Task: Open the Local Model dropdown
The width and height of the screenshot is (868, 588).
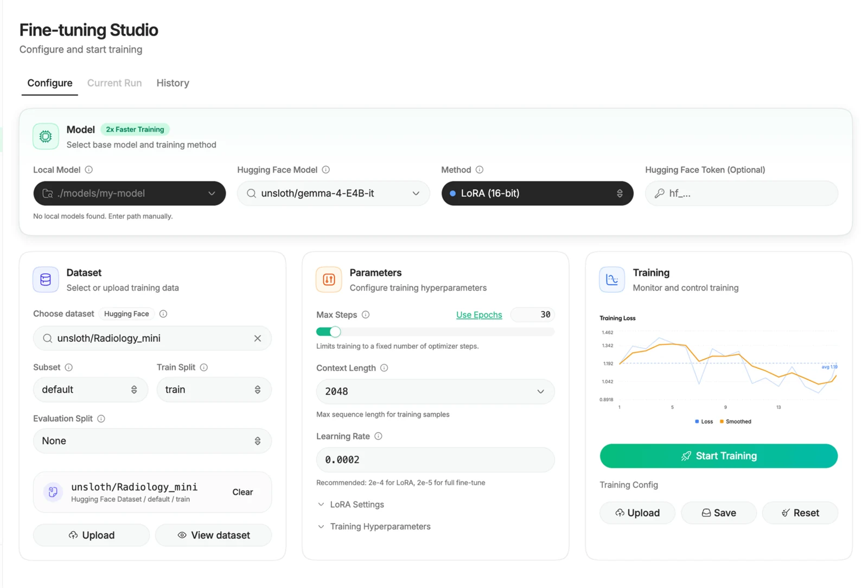Action: click(130, 194)
